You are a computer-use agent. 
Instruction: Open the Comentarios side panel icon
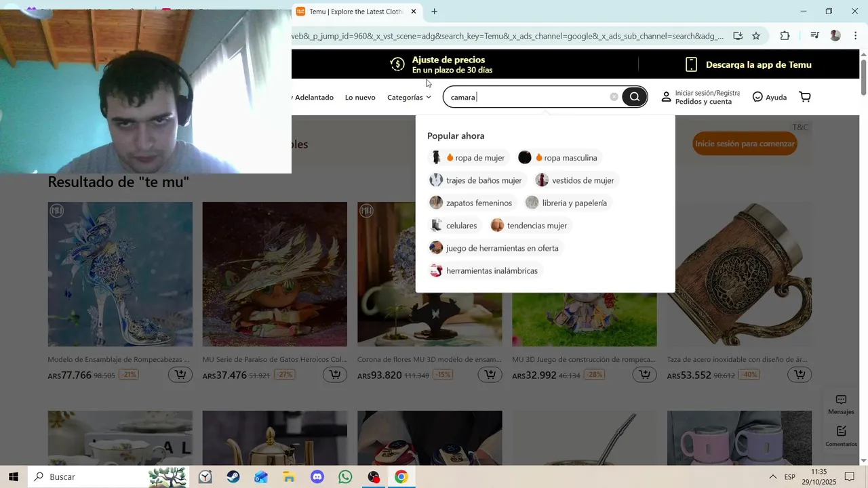click(841, 436)
